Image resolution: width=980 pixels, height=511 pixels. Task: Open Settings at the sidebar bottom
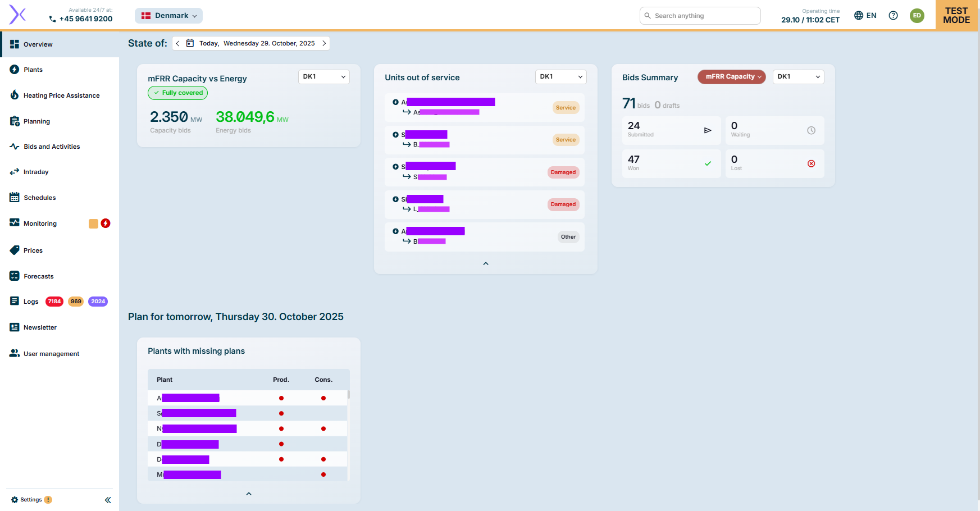[x=31, y=500]
